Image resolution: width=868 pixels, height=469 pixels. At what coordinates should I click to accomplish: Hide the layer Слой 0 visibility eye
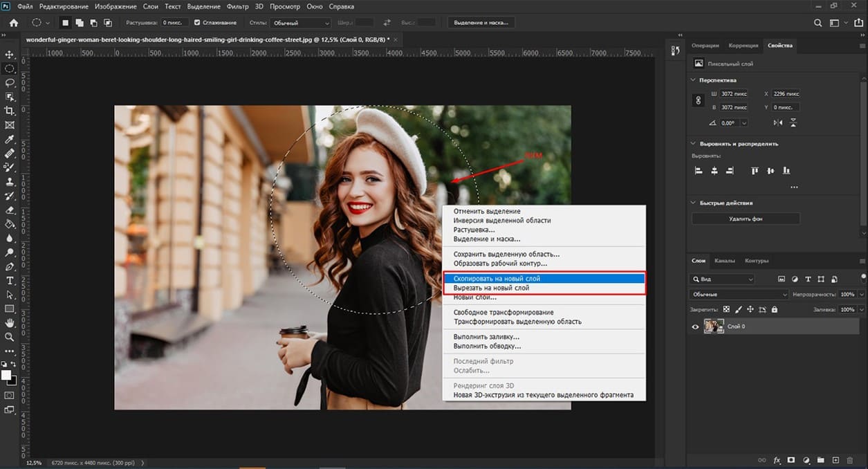(x=696, y=327)
